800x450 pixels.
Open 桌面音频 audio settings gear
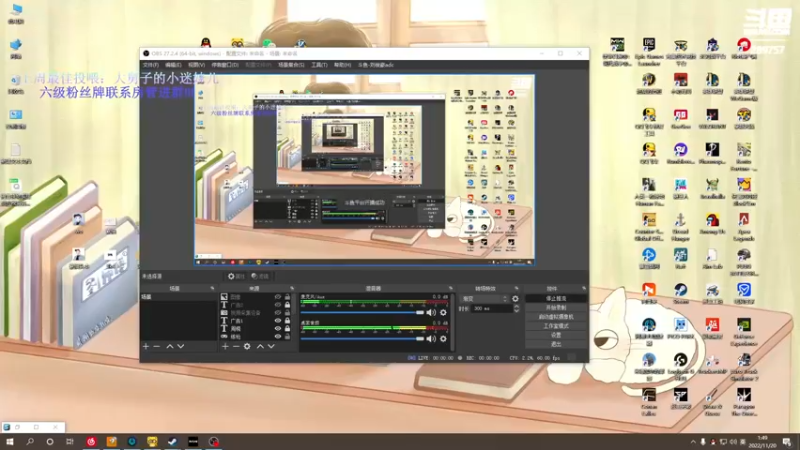(443, 338)
